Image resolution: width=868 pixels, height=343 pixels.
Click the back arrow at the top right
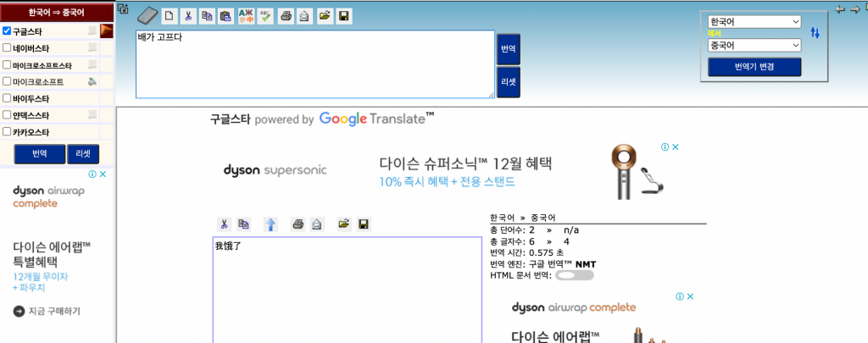pos(840,9)
